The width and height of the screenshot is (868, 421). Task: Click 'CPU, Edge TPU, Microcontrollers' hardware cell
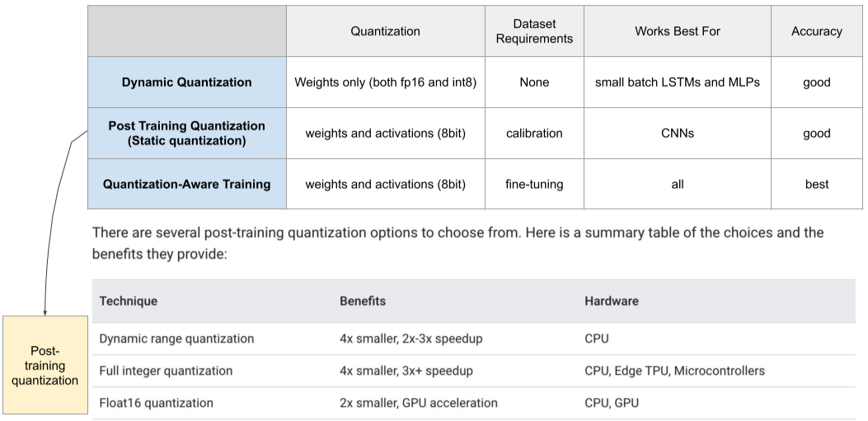click(x=674, y=371)
